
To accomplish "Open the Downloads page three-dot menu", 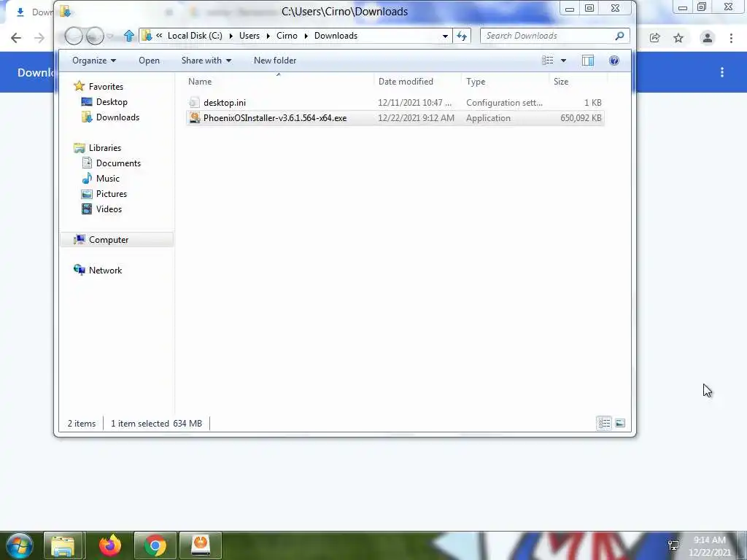I will tap(722, 72).
